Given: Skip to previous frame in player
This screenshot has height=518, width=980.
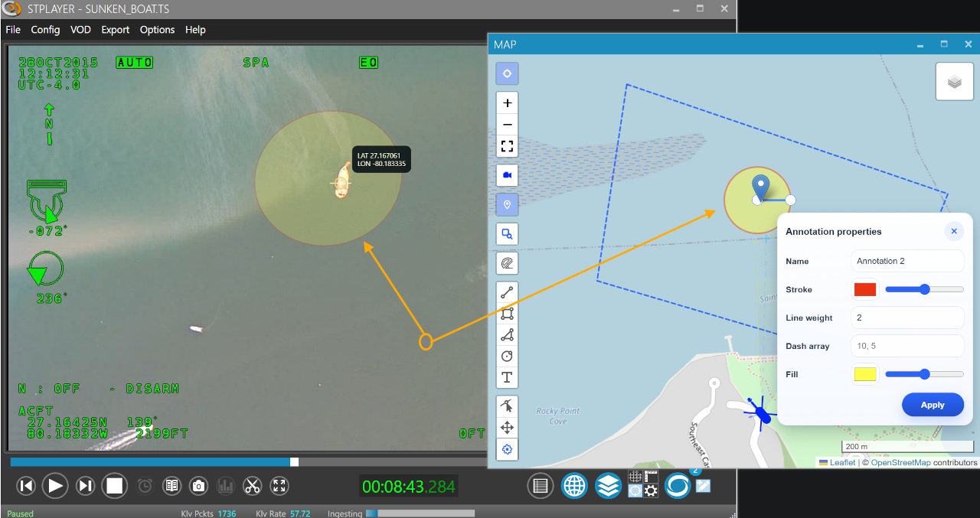Looking at the screenshot, I should tap(26, 485).
